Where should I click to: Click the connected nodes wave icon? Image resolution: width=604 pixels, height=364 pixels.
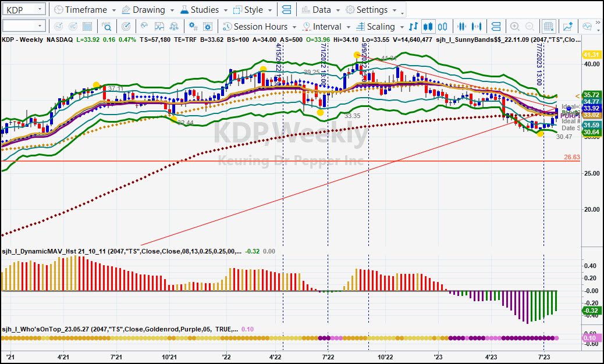pyautogui.click(x=174, y=27)
